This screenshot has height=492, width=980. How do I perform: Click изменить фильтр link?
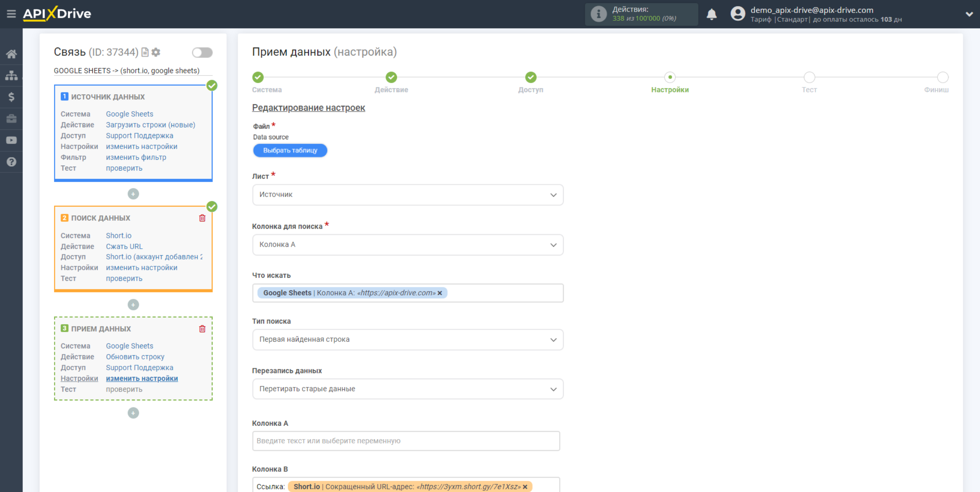click(136, 157)
